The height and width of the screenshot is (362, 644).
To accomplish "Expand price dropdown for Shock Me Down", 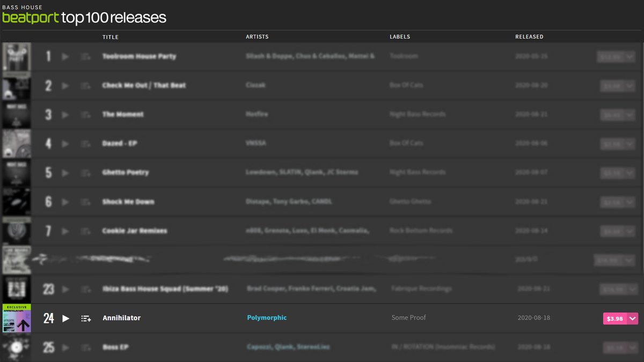I will point(631,202).
